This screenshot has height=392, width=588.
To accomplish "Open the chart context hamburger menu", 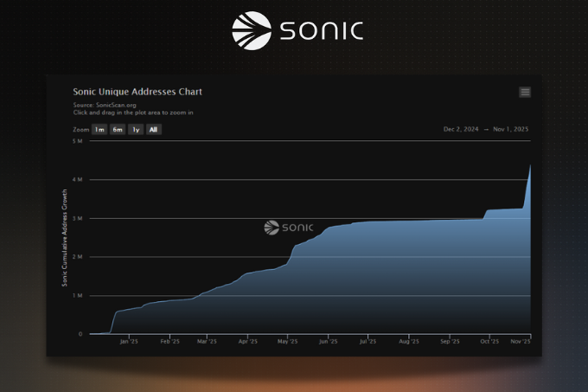I will click(x=525, y=93).
